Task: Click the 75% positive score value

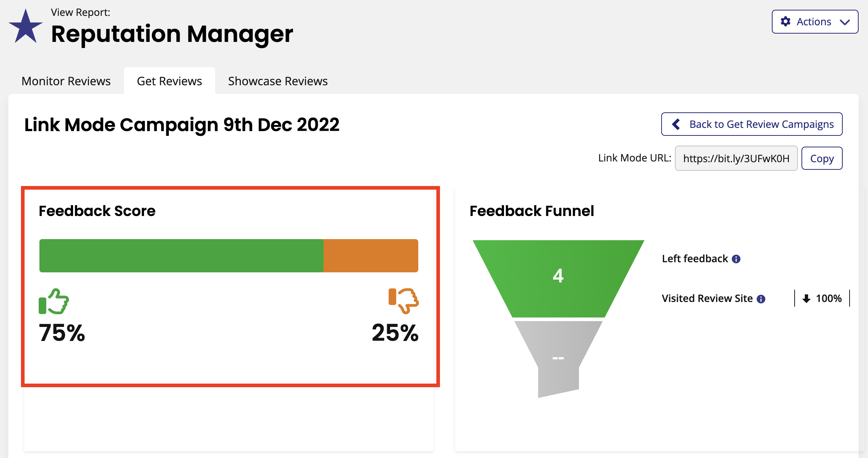Action: tap(62, 332)
